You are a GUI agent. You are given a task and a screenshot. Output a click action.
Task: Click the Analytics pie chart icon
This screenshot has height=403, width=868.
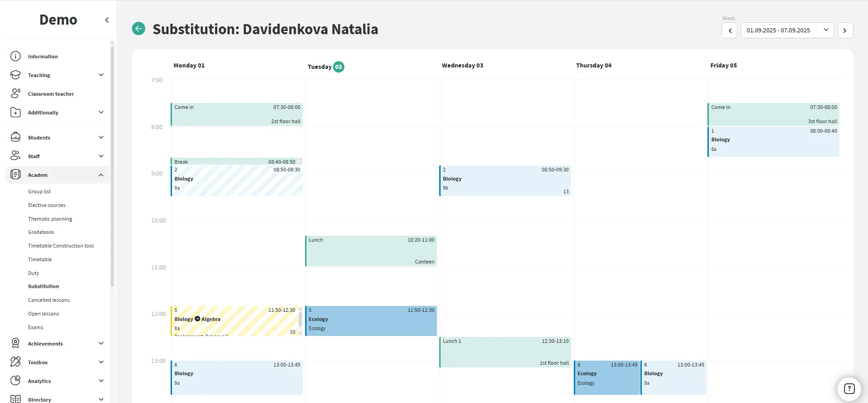[16, 381]
